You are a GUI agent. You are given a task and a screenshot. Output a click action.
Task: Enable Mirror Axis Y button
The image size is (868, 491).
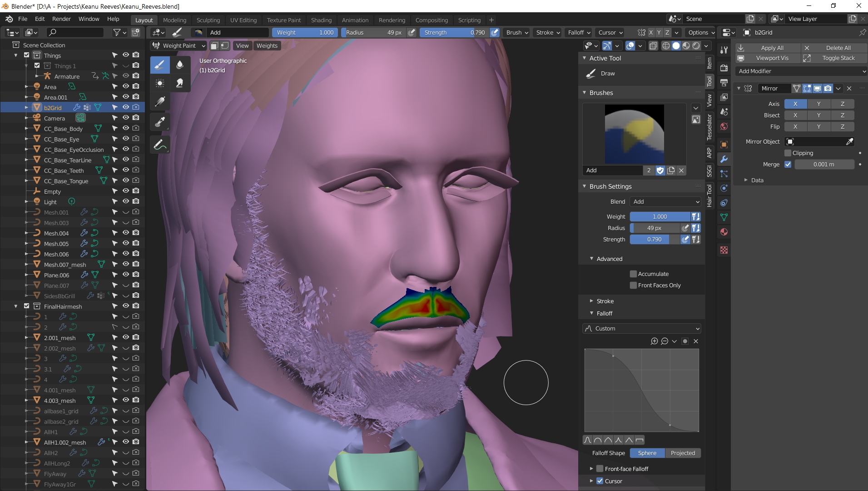(x=819, y=104)
